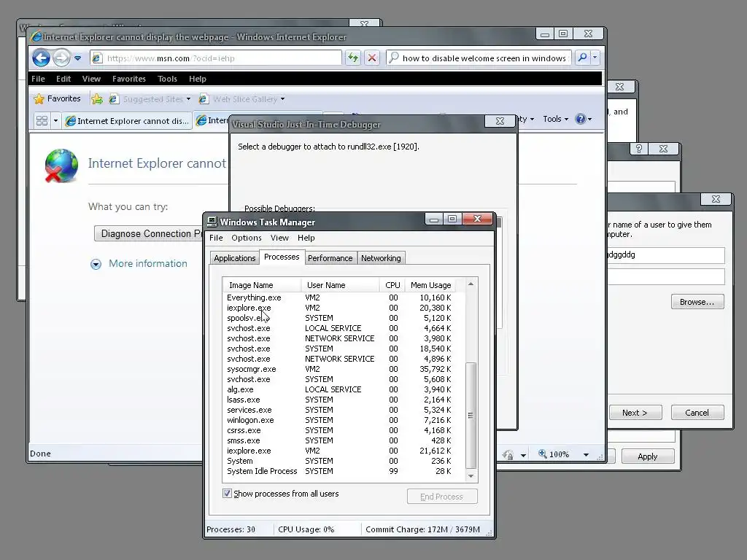
Task: Click the msn.com address bar
Action: [216, 58]
